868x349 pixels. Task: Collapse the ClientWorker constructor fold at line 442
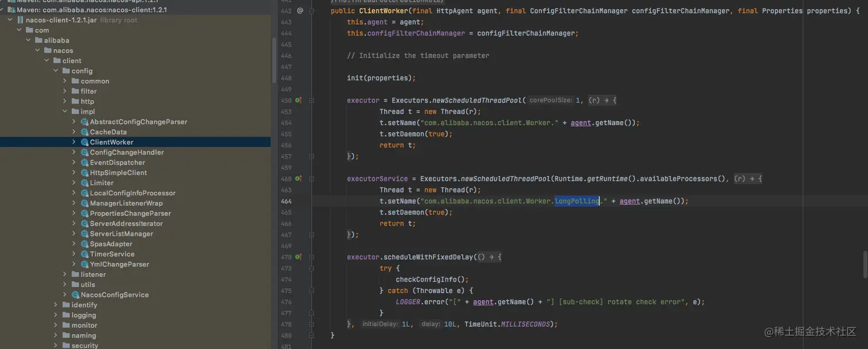[x=312, y=11]
